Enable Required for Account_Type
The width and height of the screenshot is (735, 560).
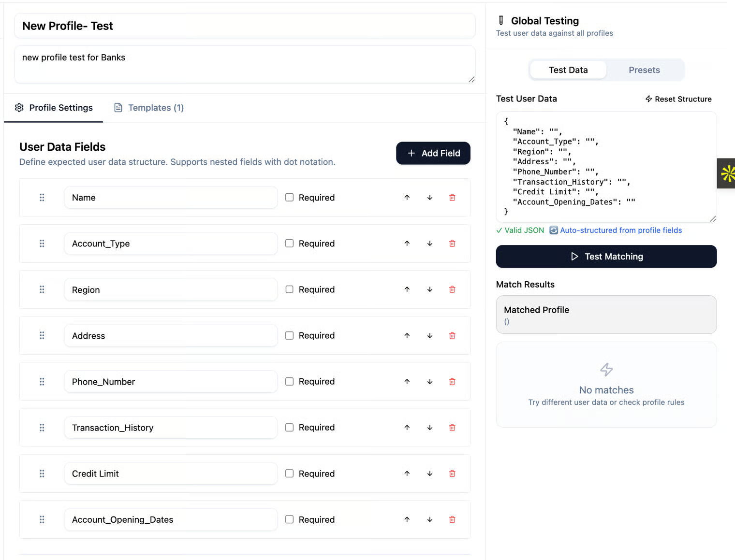290,244
